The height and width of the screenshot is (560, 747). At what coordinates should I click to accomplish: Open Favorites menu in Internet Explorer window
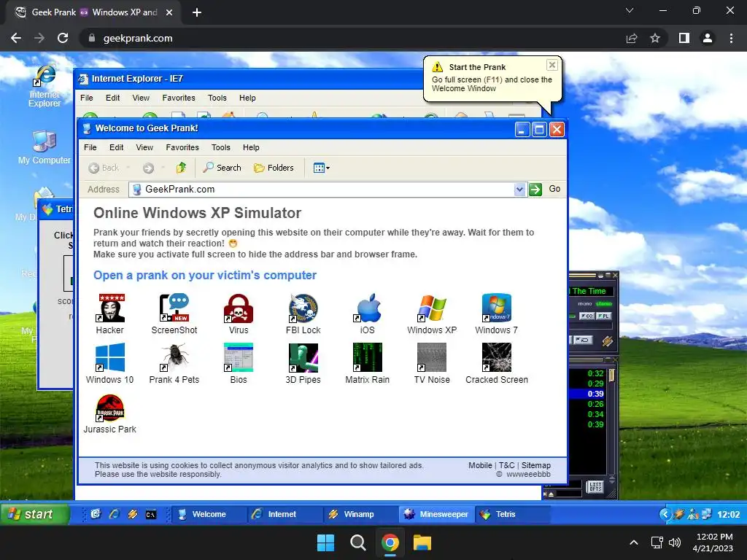pyautogui.click(x=179, y=98)
